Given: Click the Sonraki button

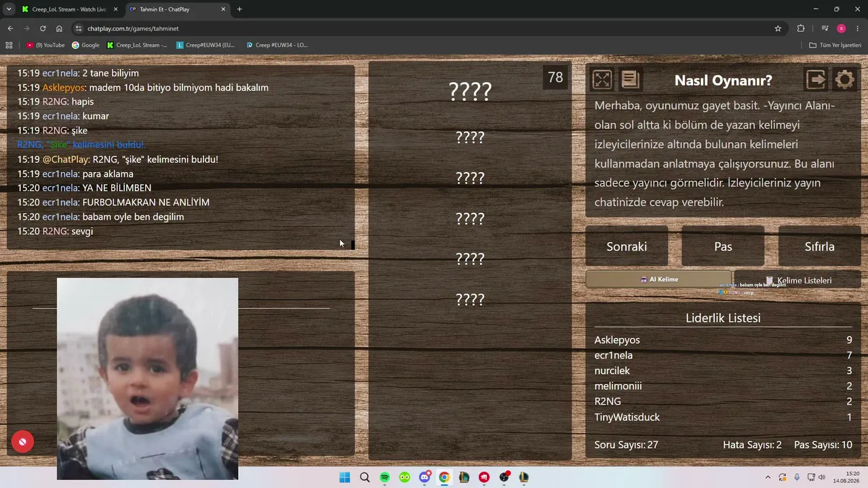Looking at the screenshot, I should tap(627, 247).
